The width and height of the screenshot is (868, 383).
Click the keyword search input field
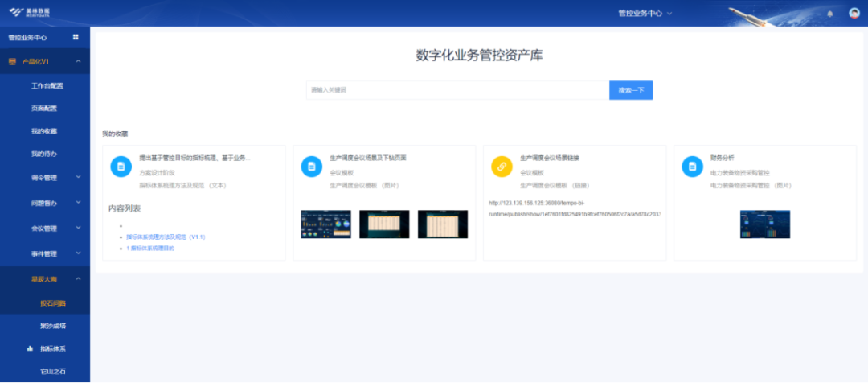457,90
